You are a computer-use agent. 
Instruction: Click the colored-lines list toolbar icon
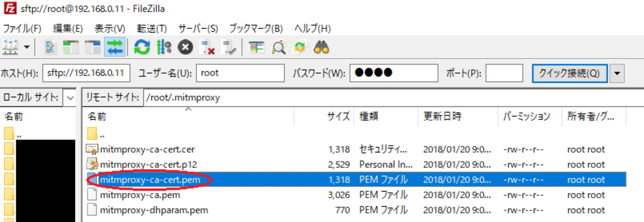coord(256,47)
